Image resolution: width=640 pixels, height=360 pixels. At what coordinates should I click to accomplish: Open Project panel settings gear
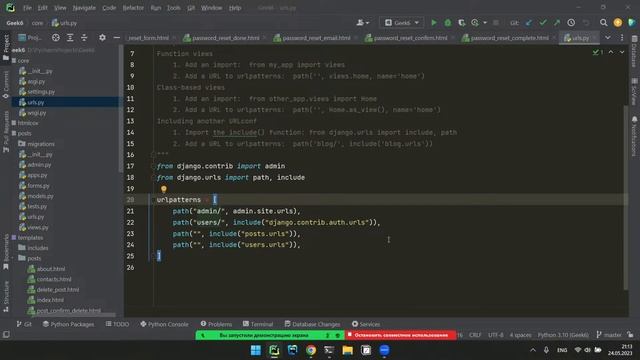(x=102, y=38)
